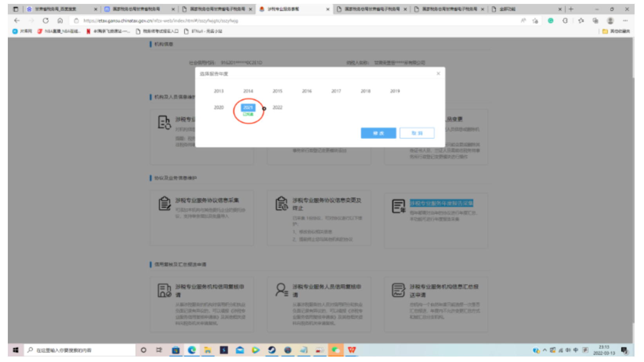The height and width of the screenshot is (362, 644).
Task: Open the Collections icon
Action: [x=595, y=20]
